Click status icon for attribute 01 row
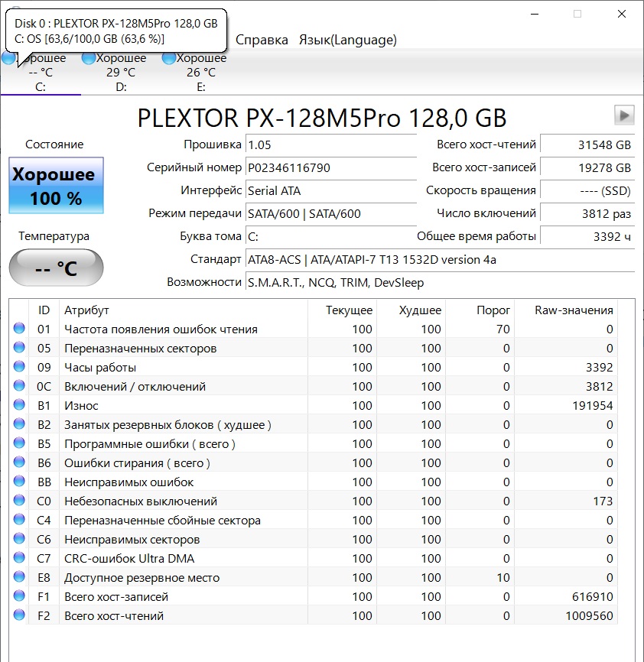644x662 pixels. 19,328
